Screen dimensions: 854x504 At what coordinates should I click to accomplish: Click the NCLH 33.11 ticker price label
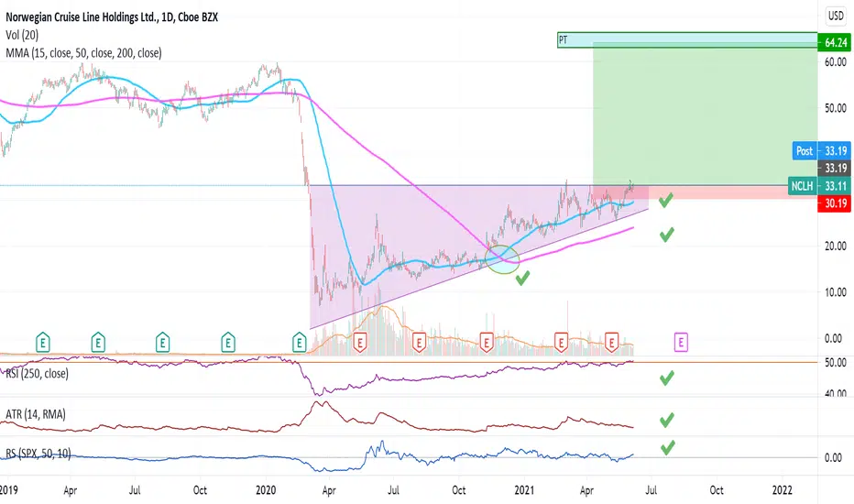[x=819, y=186]
